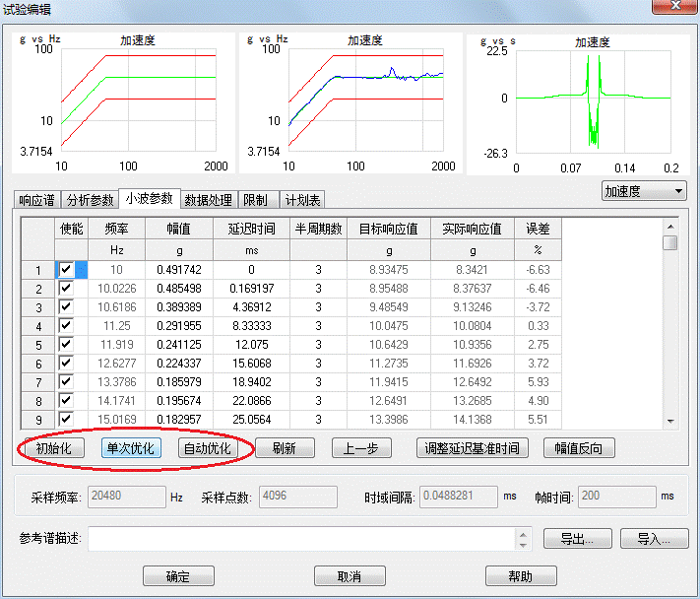The width and height of the screenshot is (700, 599).
Task: Click actual response cell 8.3421
Action: click(x=473, y=269)
